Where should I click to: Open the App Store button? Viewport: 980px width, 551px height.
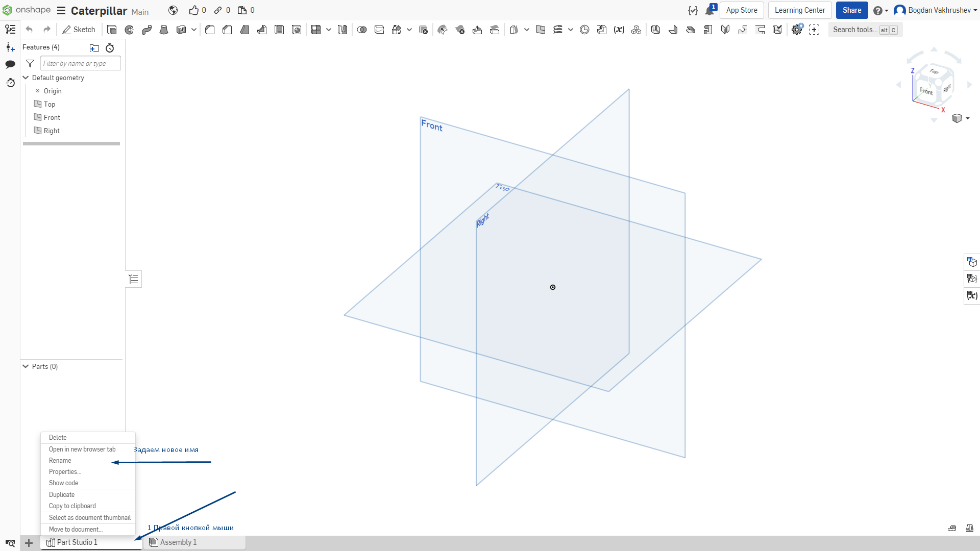point(742,10)
